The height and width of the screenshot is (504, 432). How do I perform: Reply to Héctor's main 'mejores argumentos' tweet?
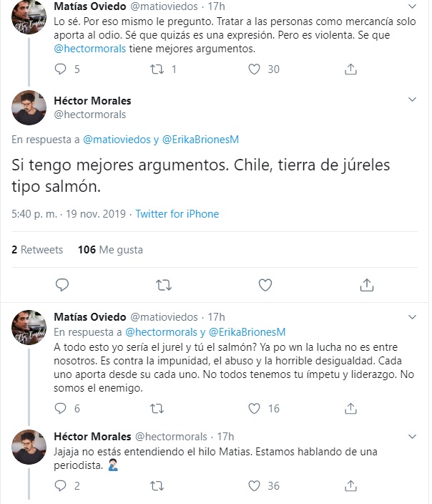click(x=62, y=285)
